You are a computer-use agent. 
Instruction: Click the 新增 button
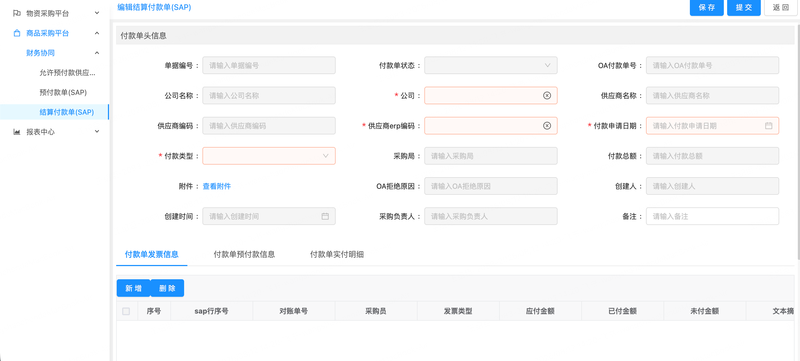pos(133,288)
